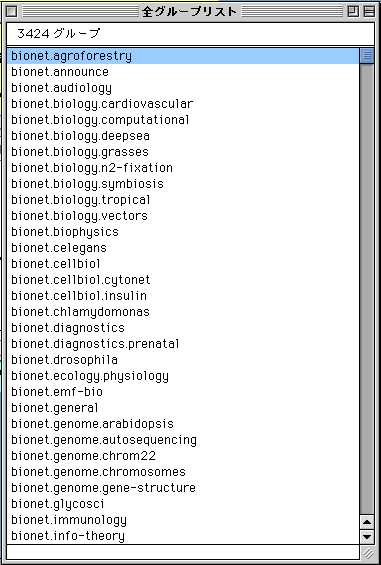Pick bionet.info-theory at list bottom

click(x=183, y=536)
